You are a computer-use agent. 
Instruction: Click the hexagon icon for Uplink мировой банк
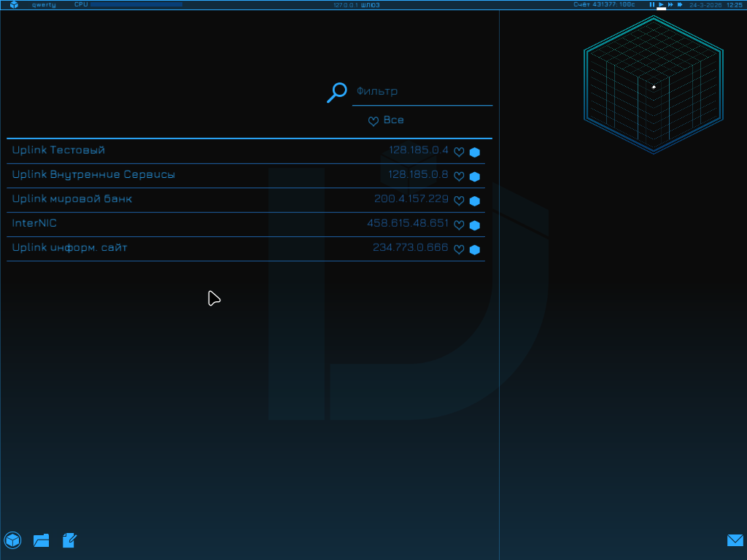tap(475, 201)
